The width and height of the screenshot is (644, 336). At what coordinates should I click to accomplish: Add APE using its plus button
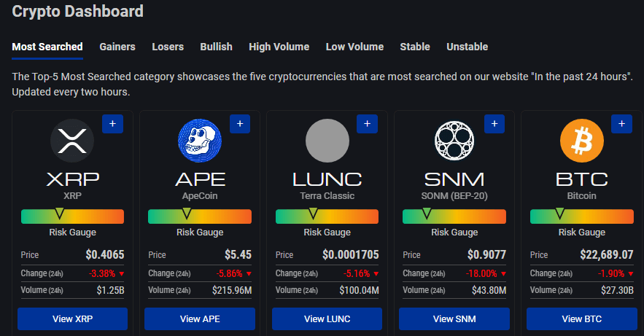point(240,124)
